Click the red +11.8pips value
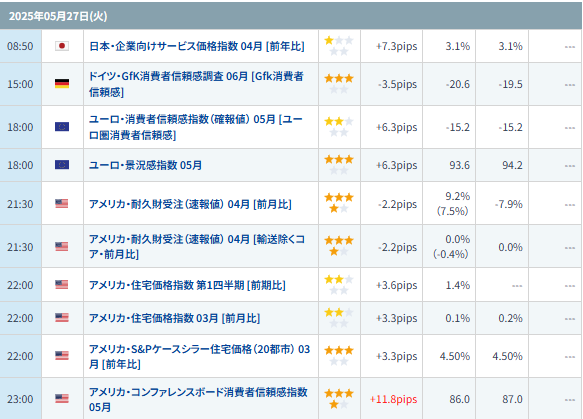The height and width of the screenshot is (419, 583). 393,399
